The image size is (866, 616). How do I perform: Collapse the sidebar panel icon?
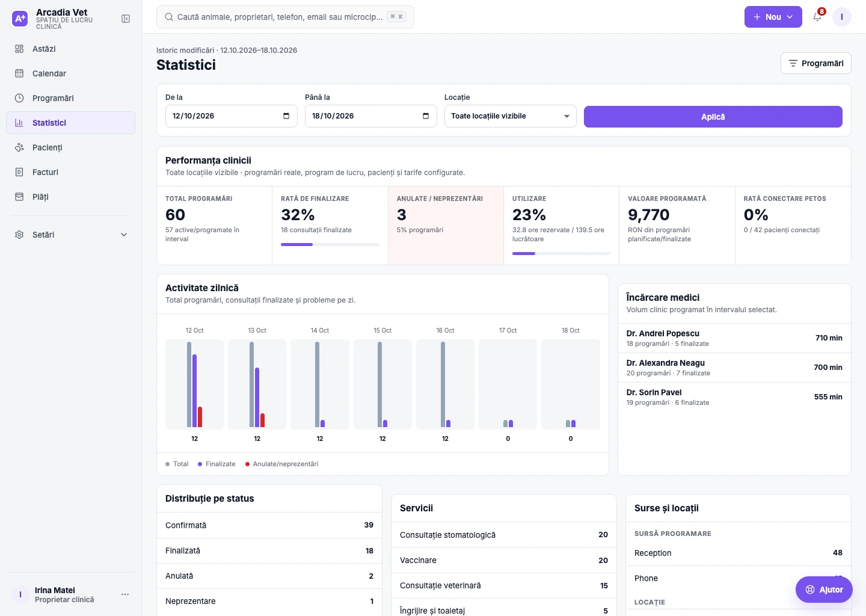click(126, 19)
